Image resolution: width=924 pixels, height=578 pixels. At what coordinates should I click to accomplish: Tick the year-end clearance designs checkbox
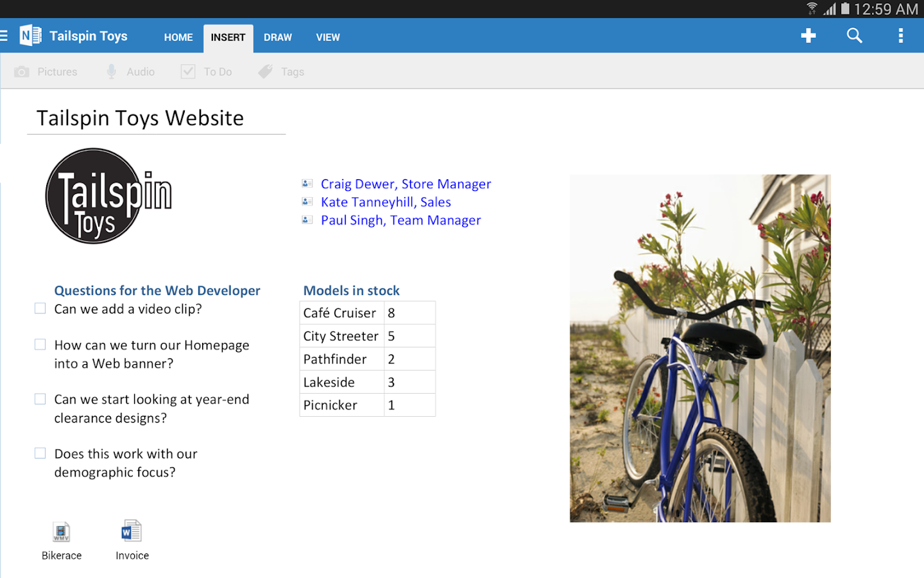(x=40, y=399)
